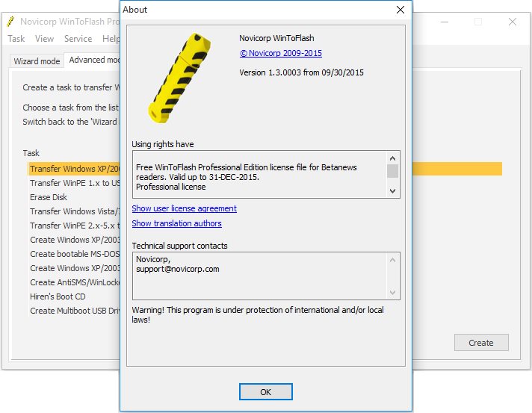Viewport: 532px width, 413px height.
Task: Open the Service menu in WinToFlash window
Action: (78, 39)
